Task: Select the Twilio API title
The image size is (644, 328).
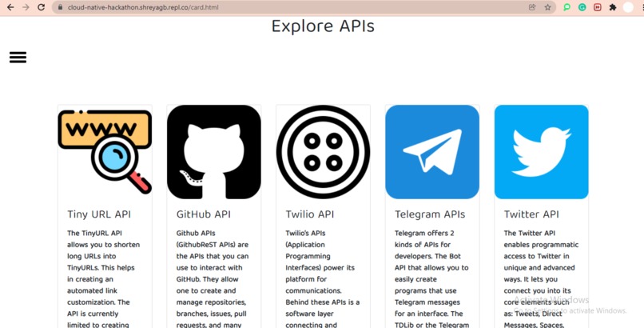Action: click(310, 214)
